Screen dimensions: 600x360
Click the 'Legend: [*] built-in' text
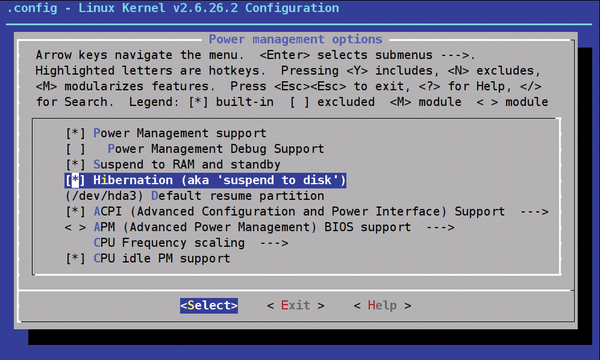click(x=201, y=102)
